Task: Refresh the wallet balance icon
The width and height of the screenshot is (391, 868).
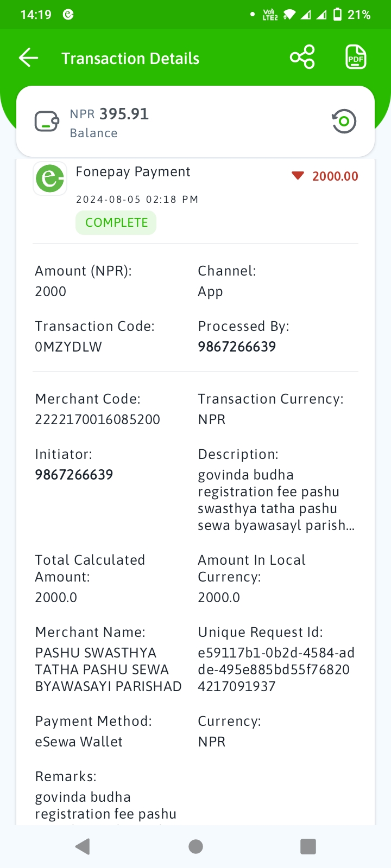Action: click(344, 122)
